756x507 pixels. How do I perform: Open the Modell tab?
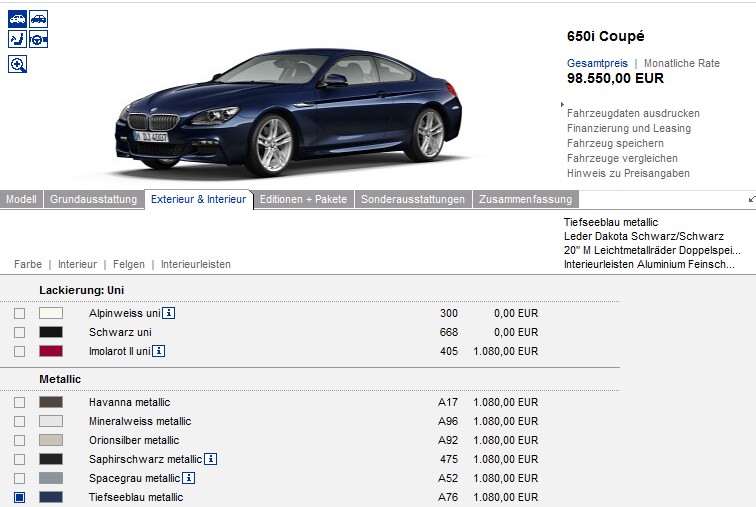click(x=21, y=200)
